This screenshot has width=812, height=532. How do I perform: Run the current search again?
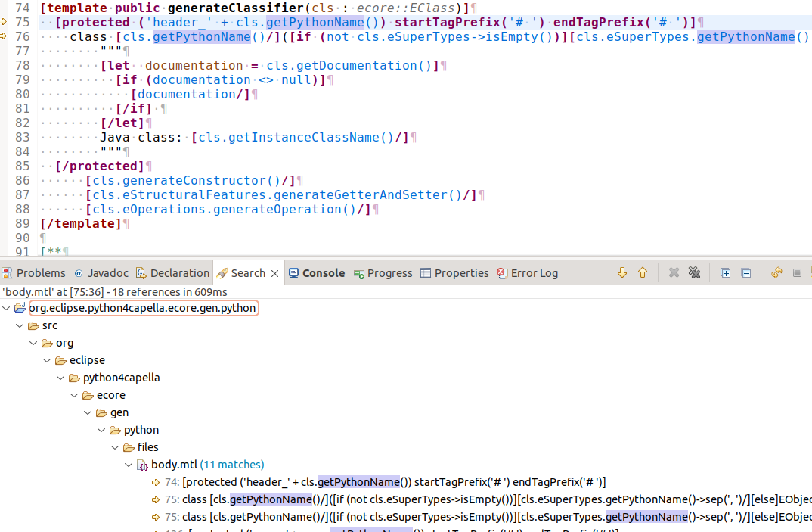[x=776, y=273]
